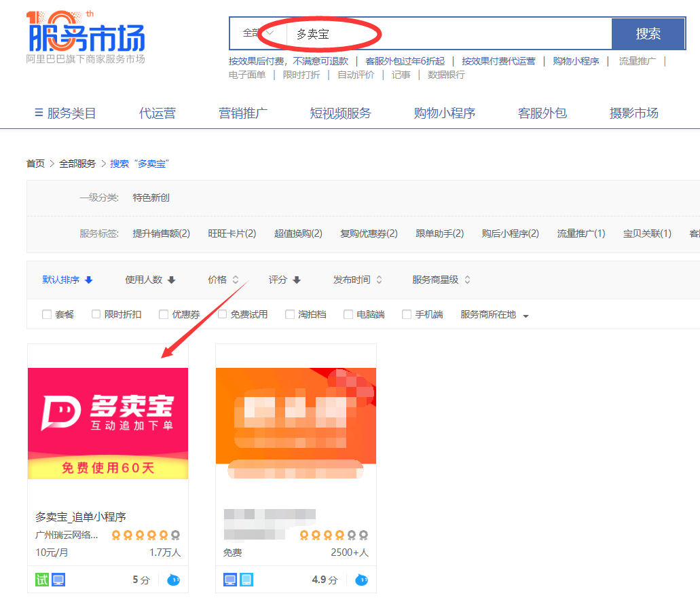The height and width of the screenshot is (600, 700).
Task: Sort results by 评分
Action: 278,280
